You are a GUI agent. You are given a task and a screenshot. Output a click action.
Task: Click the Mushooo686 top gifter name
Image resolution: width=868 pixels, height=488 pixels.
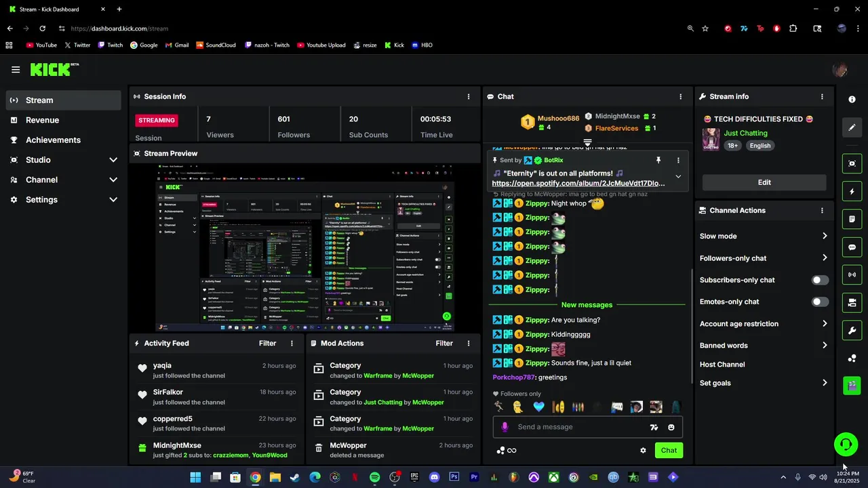pyautogui.click(x=558, y=118)
